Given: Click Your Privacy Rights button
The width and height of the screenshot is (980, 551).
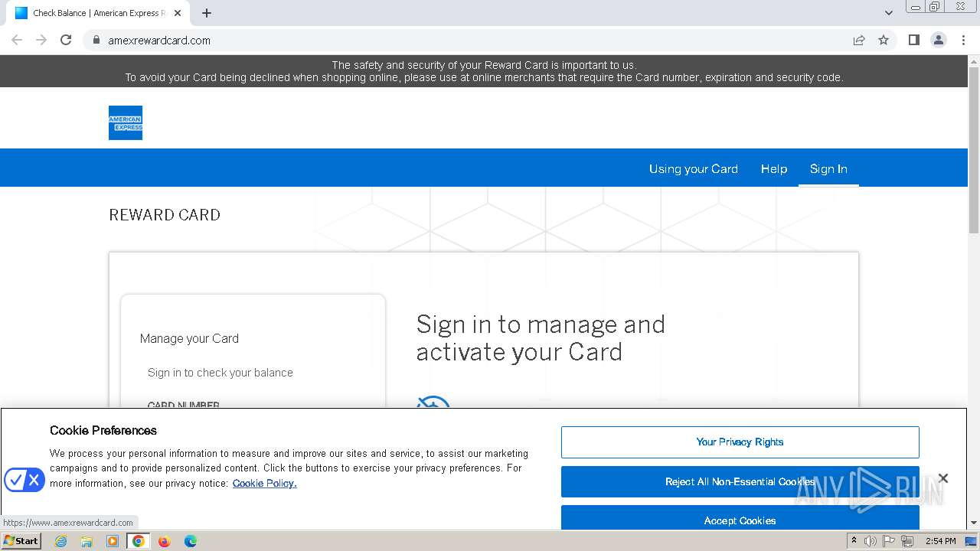Looking at the screenshot, I should [x=740, y=442].
